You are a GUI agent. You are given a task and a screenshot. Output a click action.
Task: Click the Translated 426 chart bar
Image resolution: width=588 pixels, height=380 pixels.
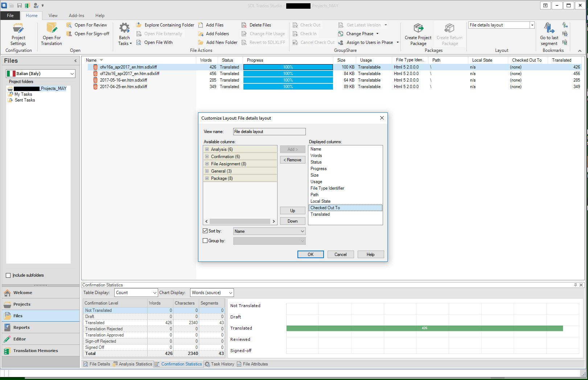pos(424,328)
